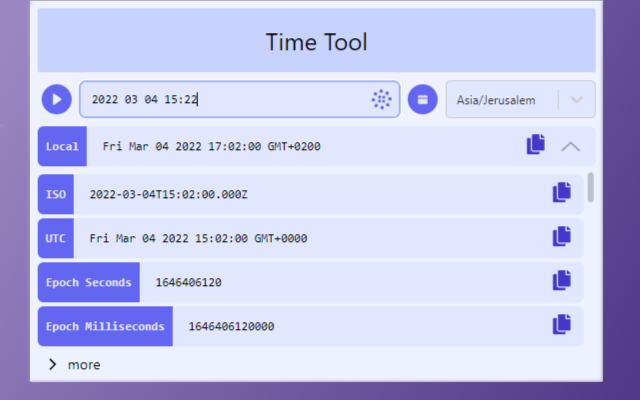Screen dimensions: 640x400
Task: Click the play button beside the time input
Action: coord(57,99)
